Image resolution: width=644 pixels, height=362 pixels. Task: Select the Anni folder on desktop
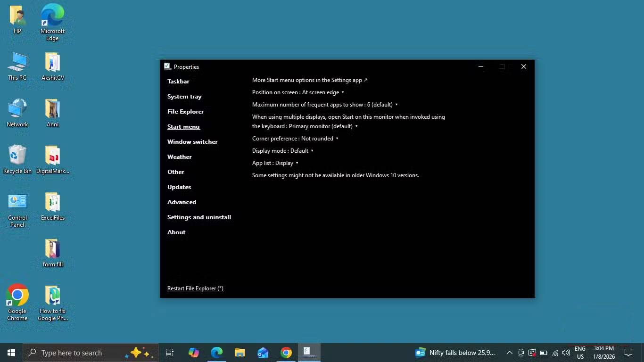(52, 113)
